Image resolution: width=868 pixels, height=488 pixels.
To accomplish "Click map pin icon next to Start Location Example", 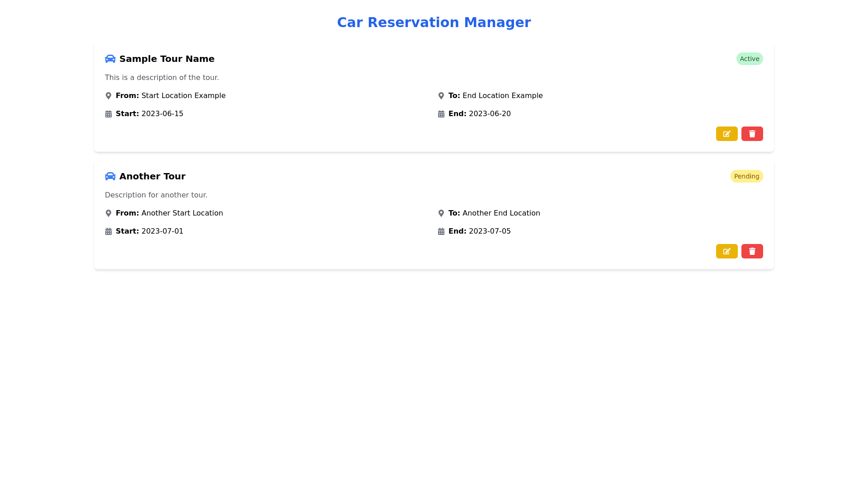I will point(108,96).
